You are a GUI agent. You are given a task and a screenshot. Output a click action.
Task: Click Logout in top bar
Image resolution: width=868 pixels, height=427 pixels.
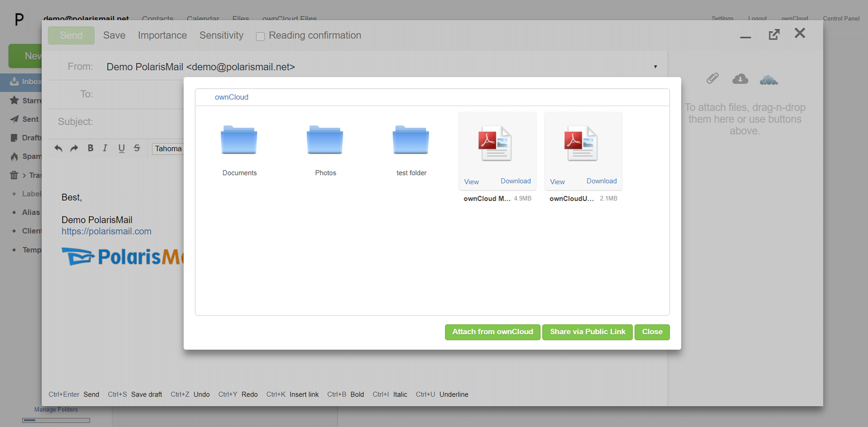click(757, 18)
